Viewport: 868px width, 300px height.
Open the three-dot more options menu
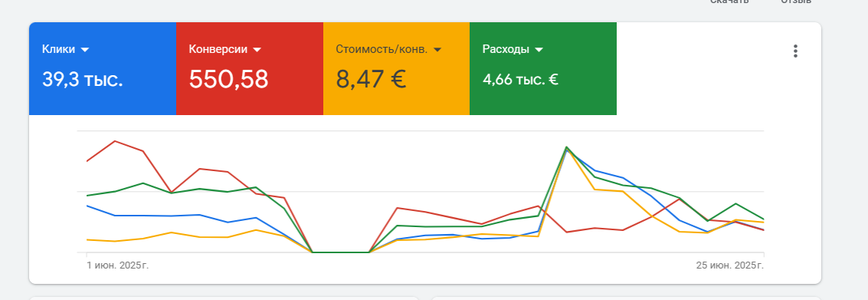795,51
